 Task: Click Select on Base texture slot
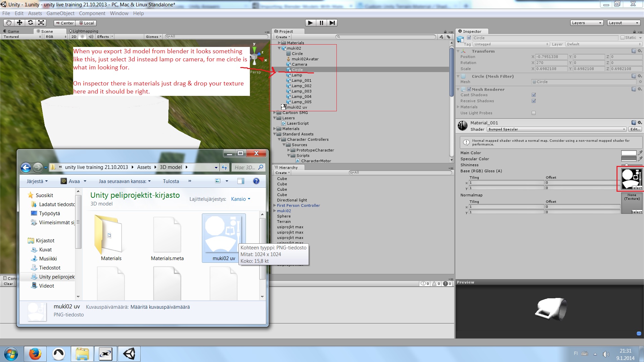click(637, 188)
